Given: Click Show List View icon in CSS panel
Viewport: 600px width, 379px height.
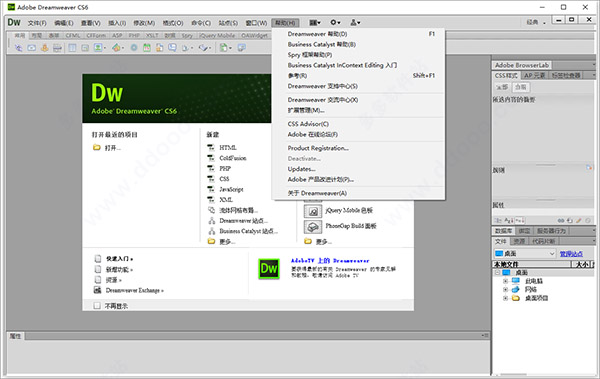Looking at the screenshot, I should tap(509, 221).
